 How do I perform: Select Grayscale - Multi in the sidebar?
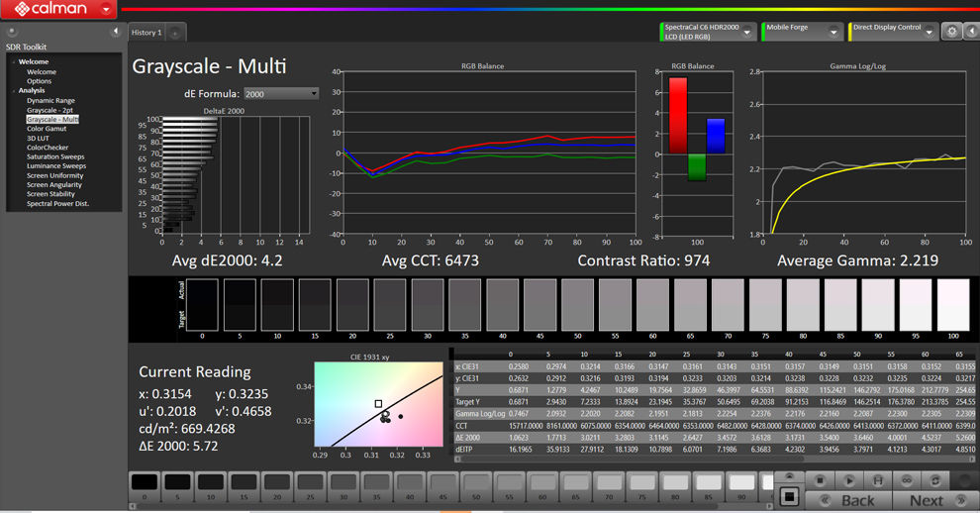coord(52,120)
